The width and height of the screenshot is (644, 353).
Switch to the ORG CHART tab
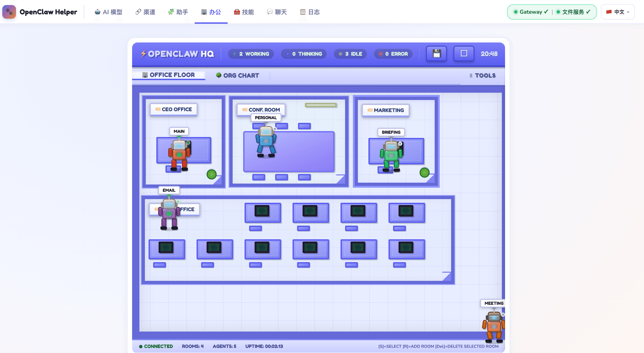click(237, 75)
